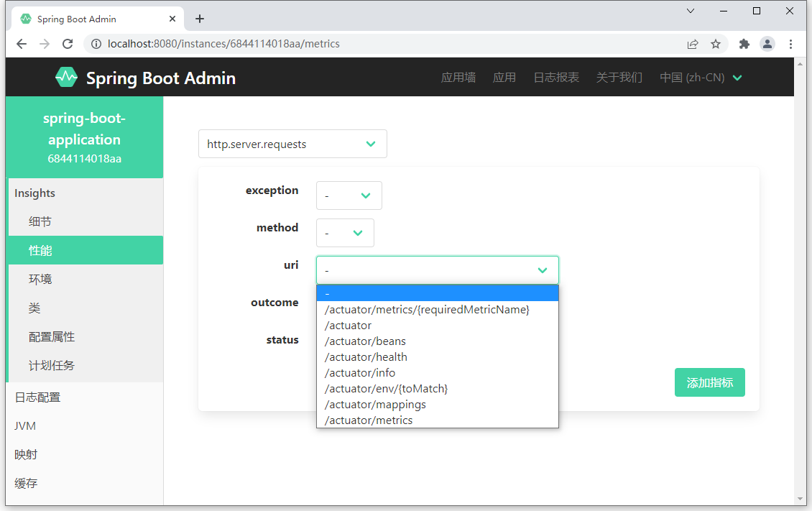Open the Chrome profile avatar icon
The height and width of the screenshot is (511, 812).
(x=767, y=44)
